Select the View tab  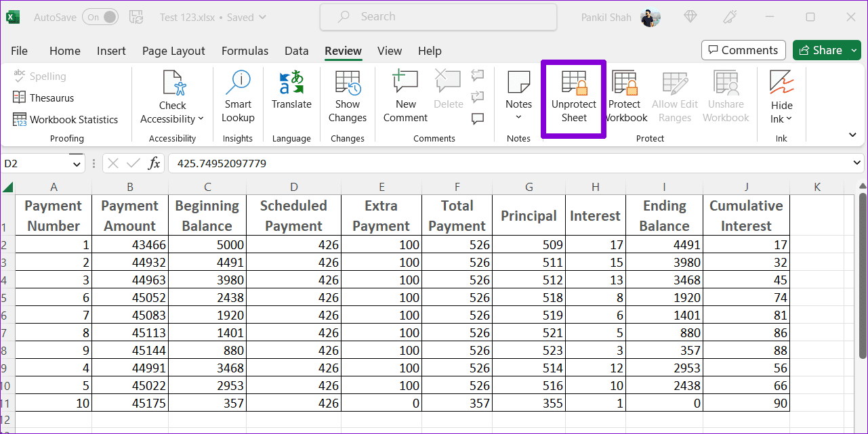(390, 51)
